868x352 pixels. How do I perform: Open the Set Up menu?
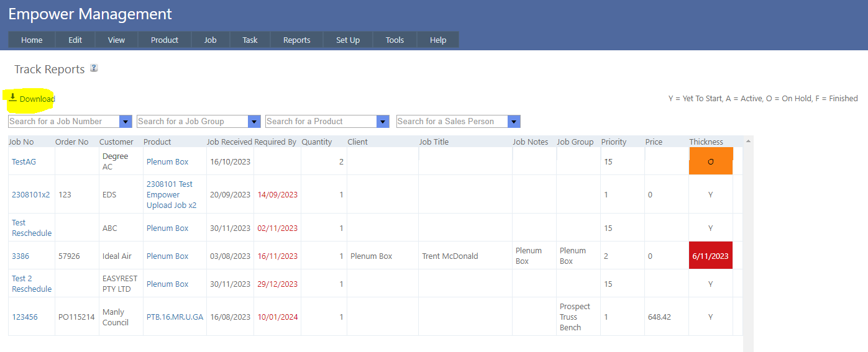pos(348,40)
